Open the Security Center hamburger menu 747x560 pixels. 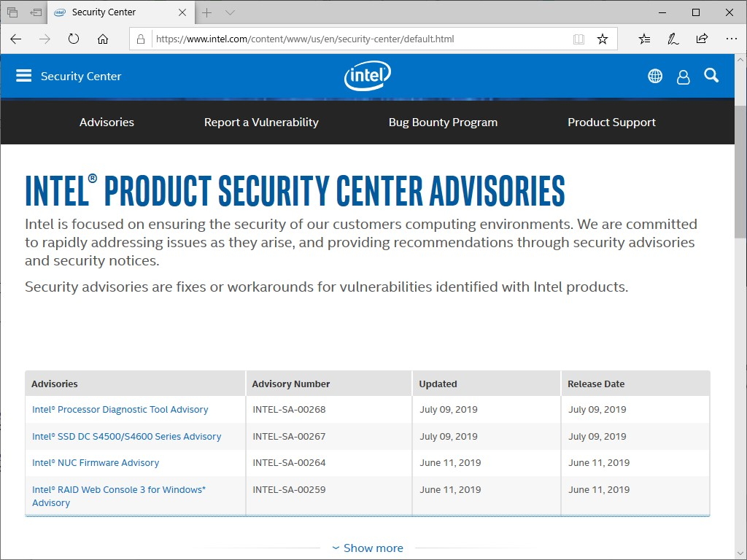[24, 75]
